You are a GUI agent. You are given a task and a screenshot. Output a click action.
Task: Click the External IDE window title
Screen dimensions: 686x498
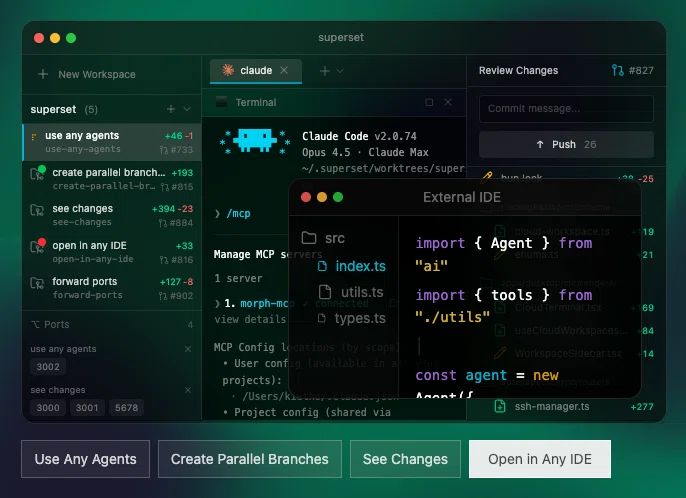point(462,197)
